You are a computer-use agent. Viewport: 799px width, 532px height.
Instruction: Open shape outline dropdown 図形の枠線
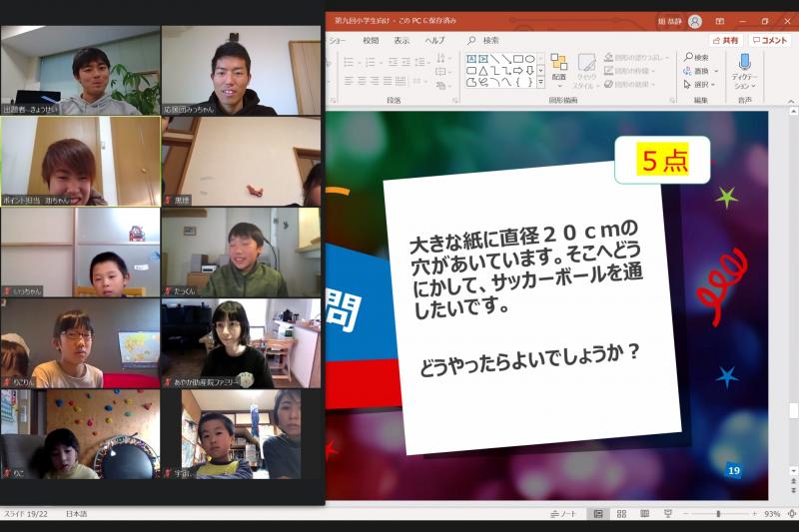[629, 71]
